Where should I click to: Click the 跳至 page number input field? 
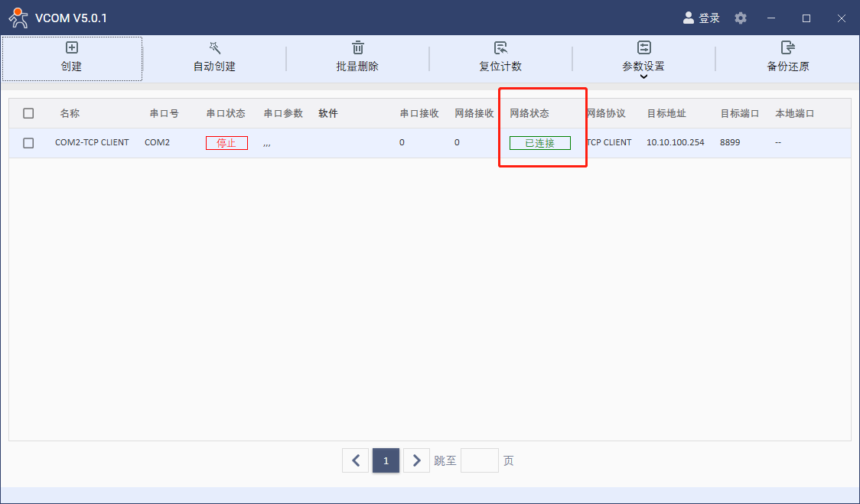coord(479,460)
